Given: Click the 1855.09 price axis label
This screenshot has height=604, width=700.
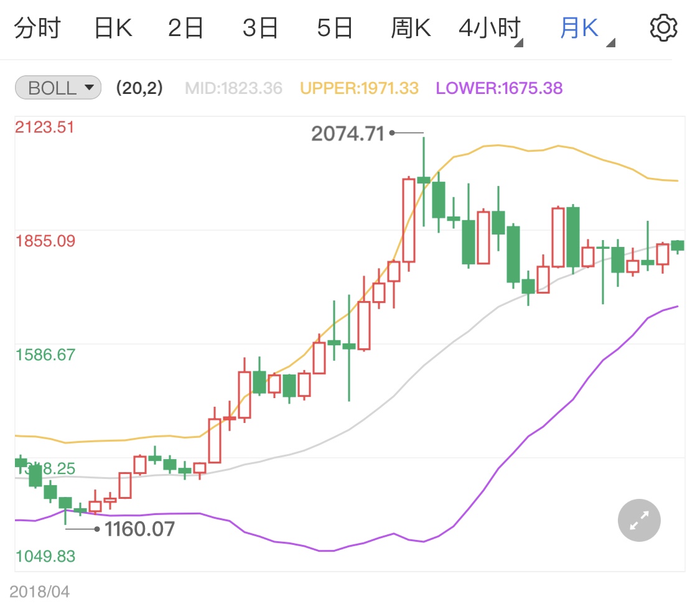Looking at the screenshot, I should (x=45, y=241).
